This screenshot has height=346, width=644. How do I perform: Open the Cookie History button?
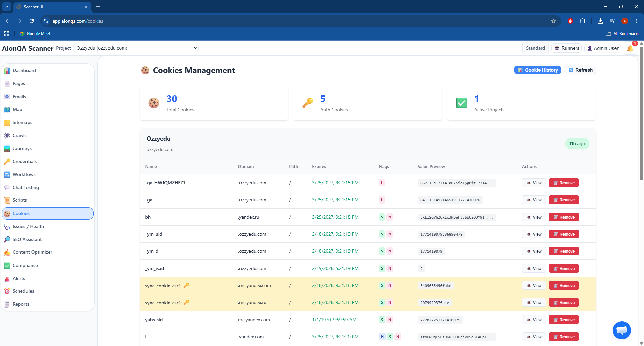pyautogui.click(x=537, y=70)
